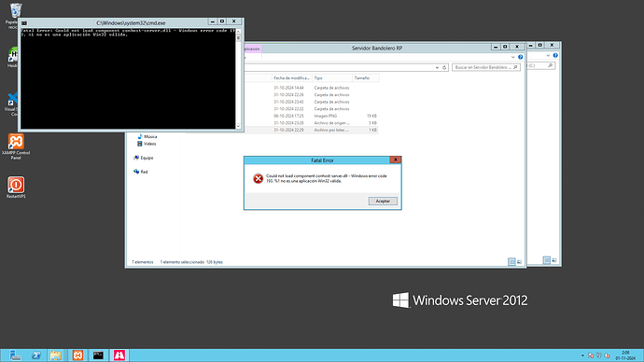Open the network icon in the system tray
The image size is (644, 362).
coord(599,355)
